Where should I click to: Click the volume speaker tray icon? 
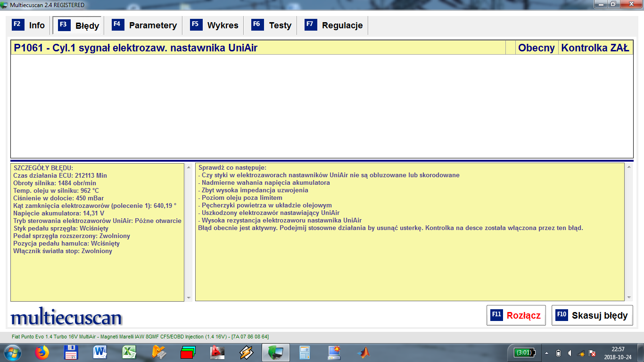[570, 353]
